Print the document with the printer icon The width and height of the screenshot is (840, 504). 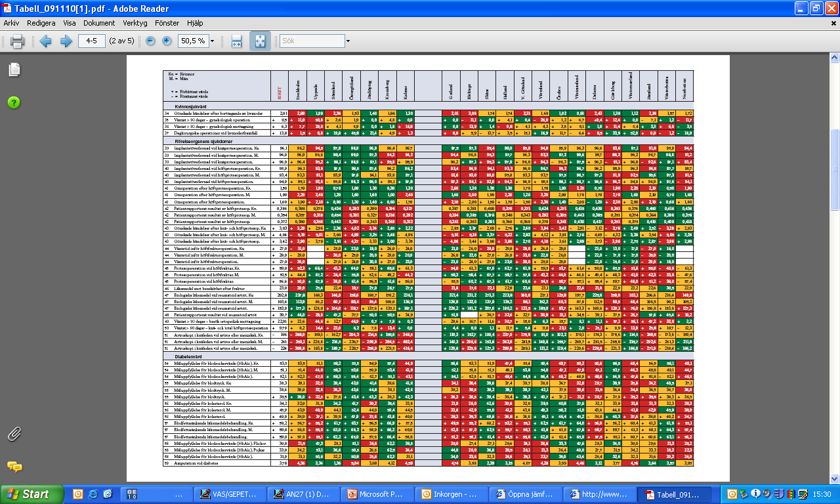[17, 41]
